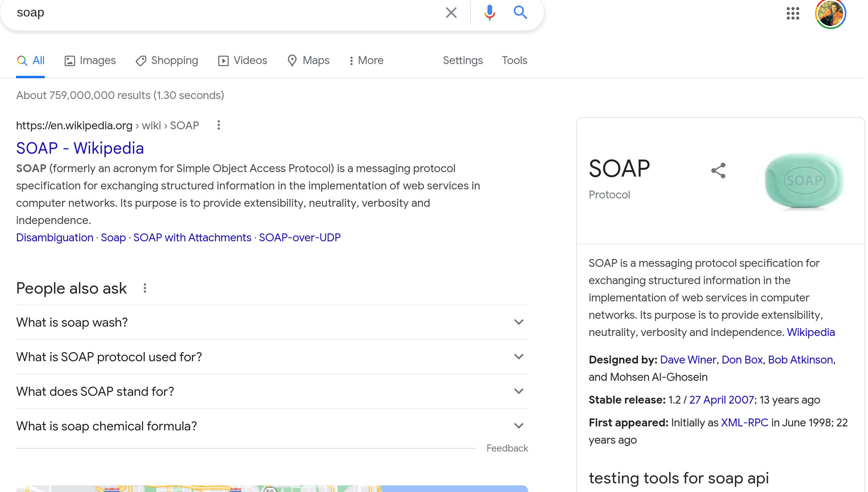868x492 pixels.
Task: Open Wikipedia link in knowledge panel description
Action: [x=811, y=332]
